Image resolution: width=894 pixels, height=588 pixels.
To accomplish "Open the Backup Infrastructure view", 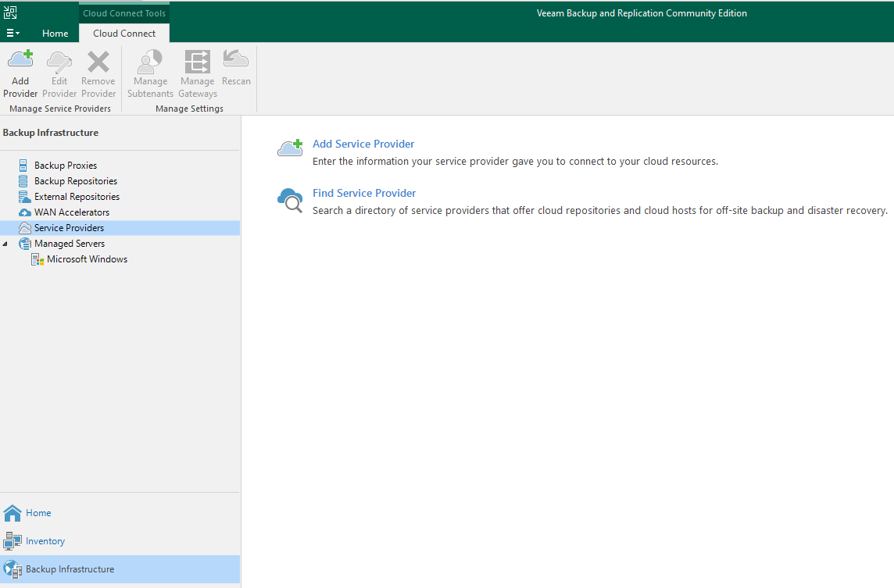I will point(120,569).
